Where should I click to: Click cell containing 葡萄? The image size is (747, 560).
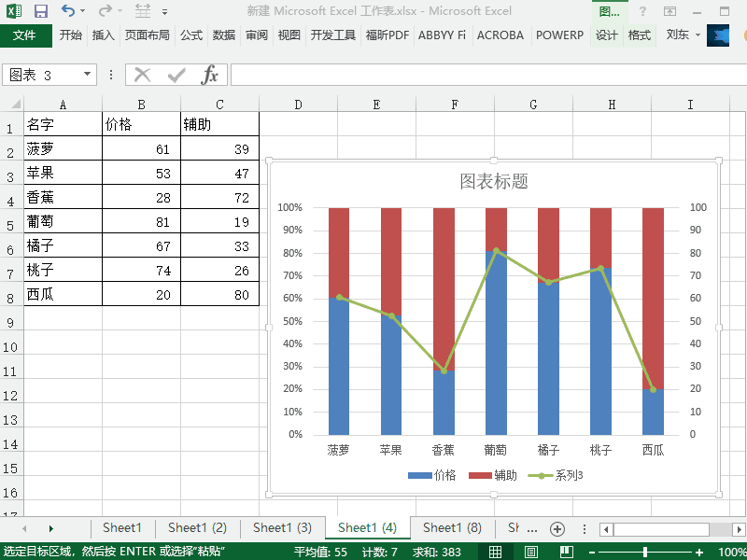click(x=63, y=221)
